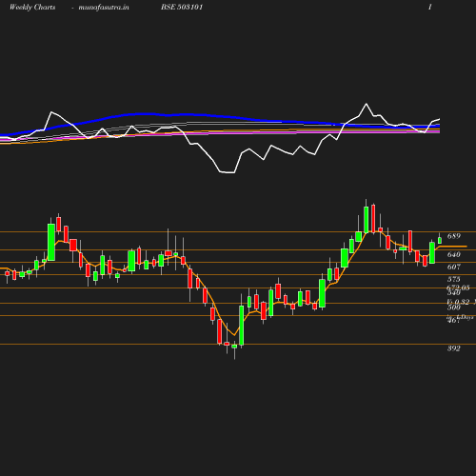Click the 575 price level label
476x476 pixels.
pos(453,279)
